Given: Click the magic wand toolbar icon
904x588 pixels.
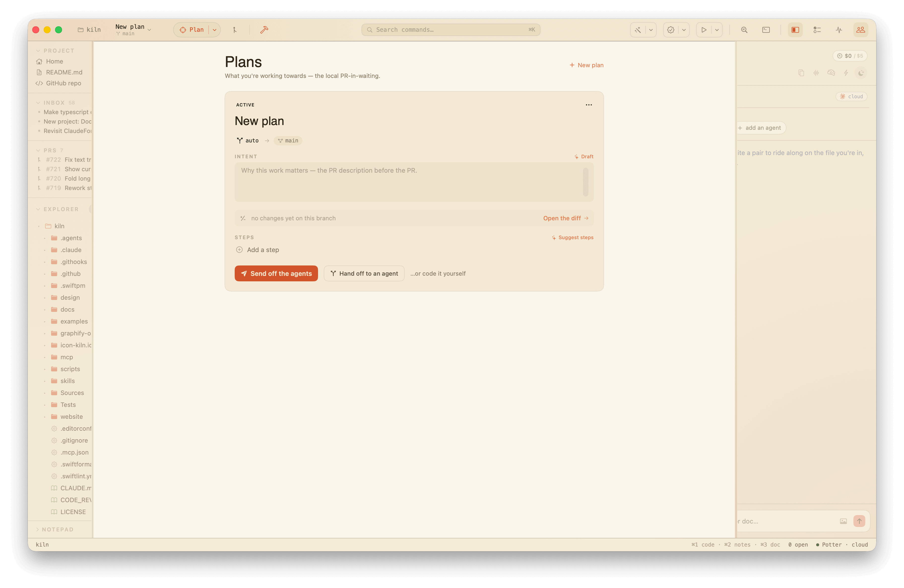Looking at the screenshot, I should [x=638, y=30].
